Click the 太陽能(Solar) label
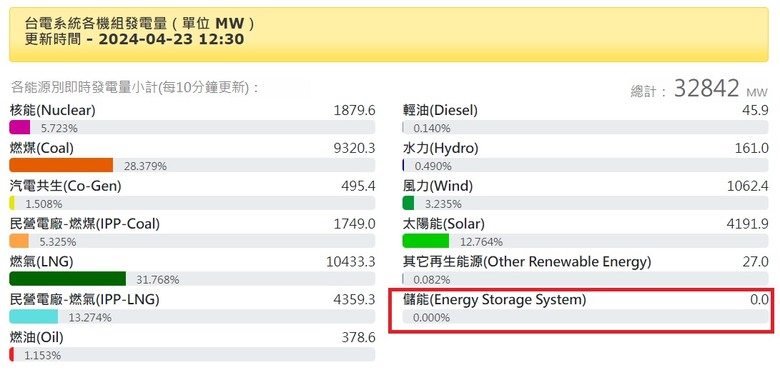This screenshot has width=780, height=370. click(444, 224)
